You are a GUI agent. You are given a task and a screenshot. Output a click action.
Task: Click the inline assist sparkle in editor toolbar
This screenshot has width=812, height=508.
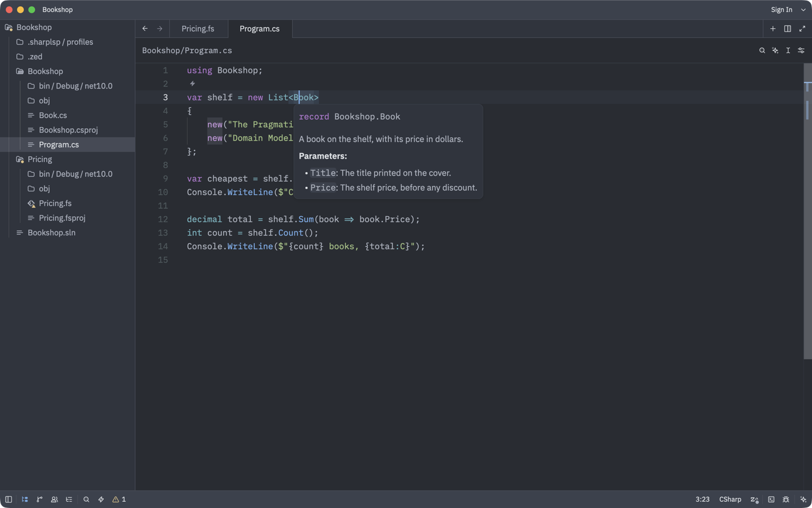click(x=775, y=51)
